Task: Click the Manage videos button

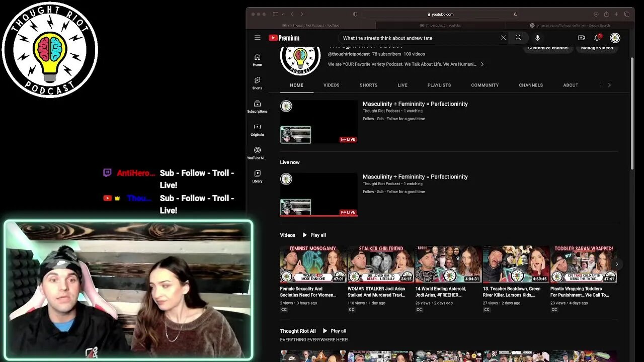Action: (x=597, y=48)
